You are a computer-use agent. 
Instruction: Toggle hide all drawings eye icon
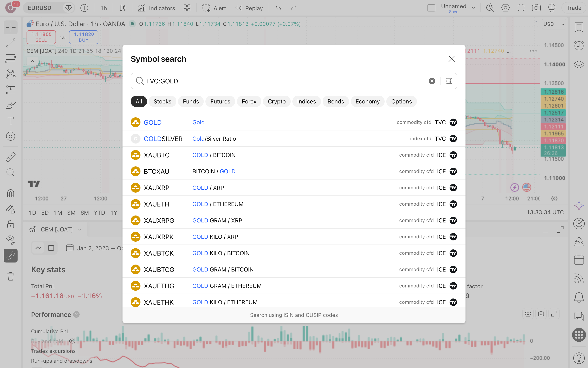(10, 240)
